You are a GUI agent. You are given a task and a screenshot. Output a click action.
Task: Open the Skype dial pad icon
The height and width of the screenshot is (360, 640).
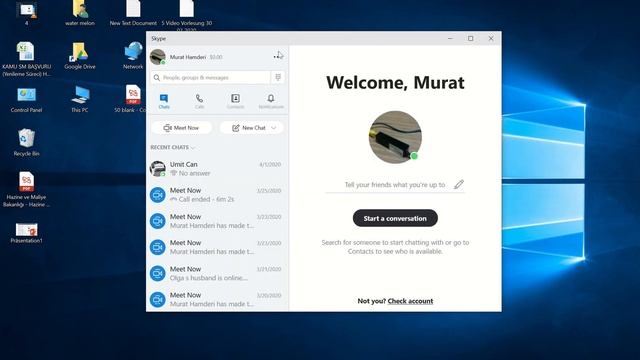click(278, 78)
